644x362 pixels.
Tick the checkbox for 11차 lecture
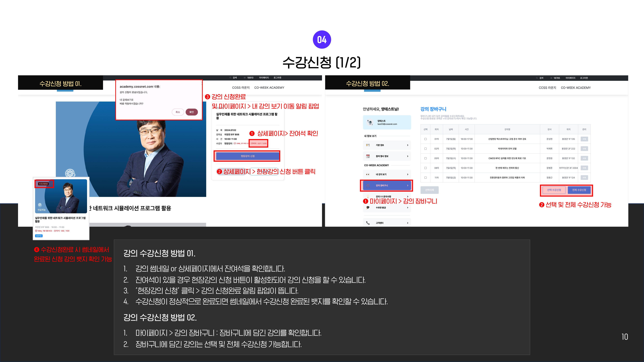point(426,178)
